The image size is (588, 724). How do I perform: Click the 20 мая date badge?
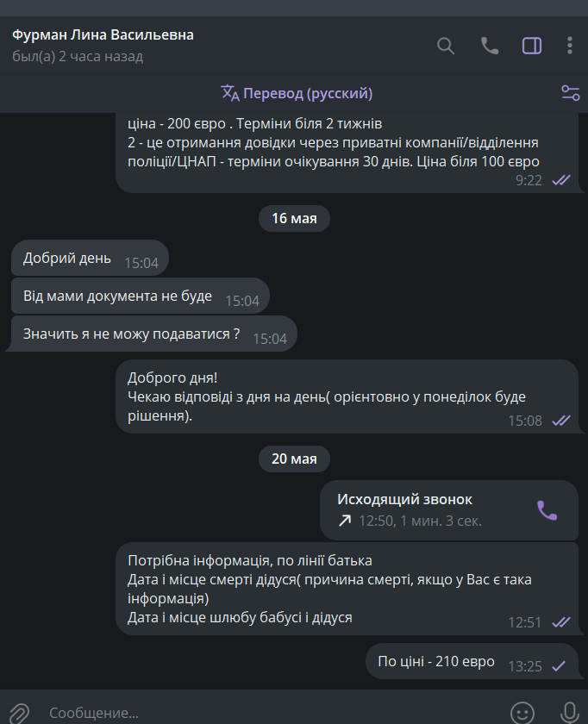click(294, 459)
